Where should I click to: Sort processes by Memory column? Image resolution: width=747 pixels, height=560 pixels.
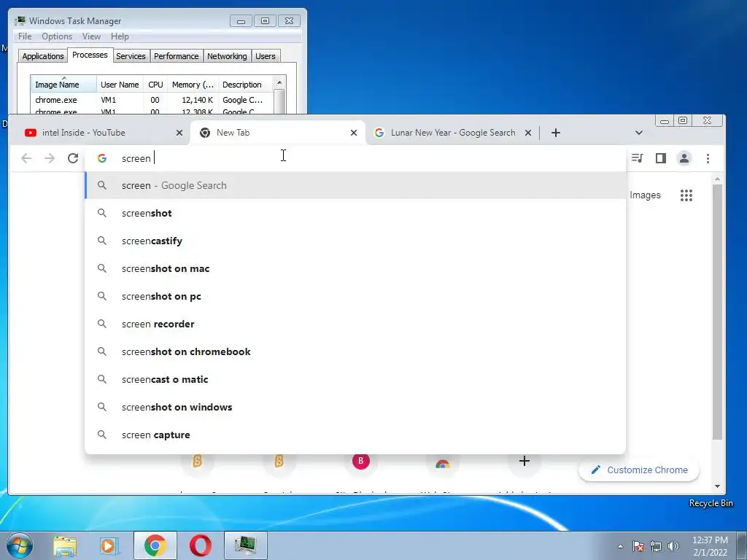pyautogui.click(x=193, y=85)
